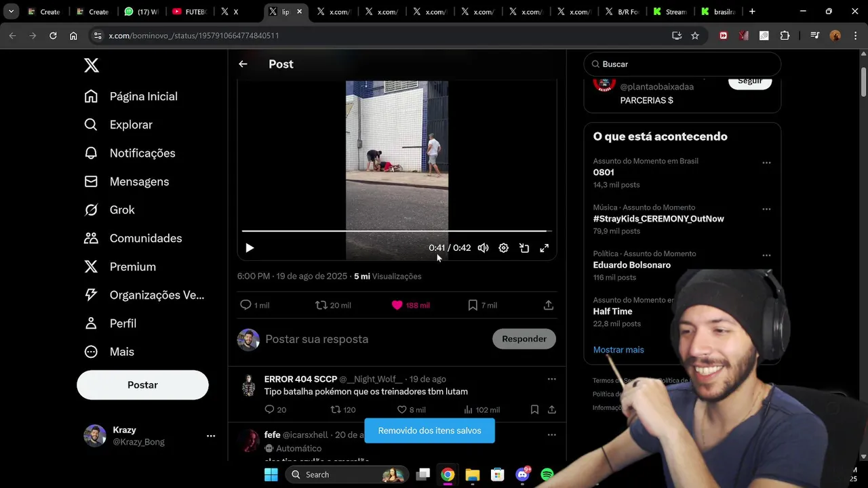Open Grok in sidebar
The height and width of the screenshot is (488, 868).
tap(109, 210)
